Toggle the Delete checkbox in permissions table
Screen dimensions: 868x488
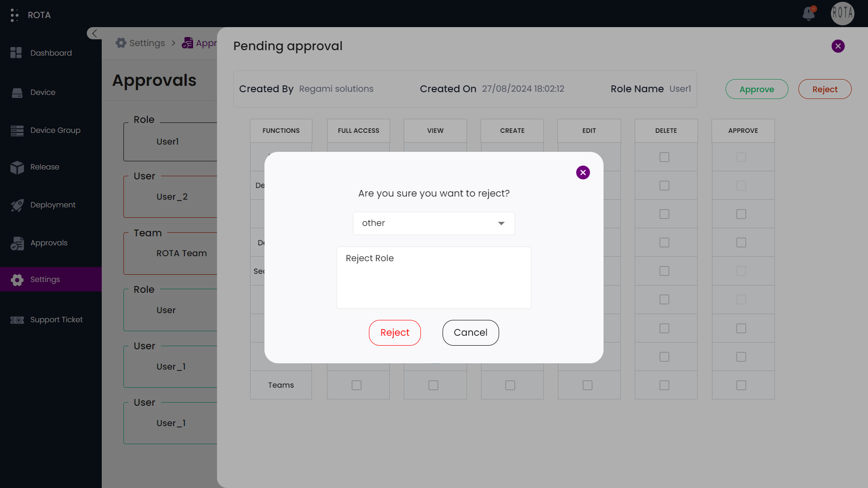point(665,157)
